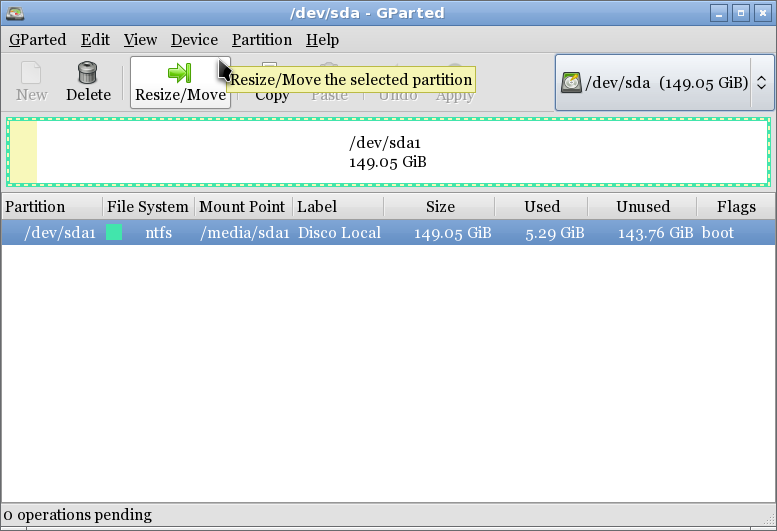The width and height of the screenshot is (777, 531).
Task: Close the GParted window
Action: [763, 13]
